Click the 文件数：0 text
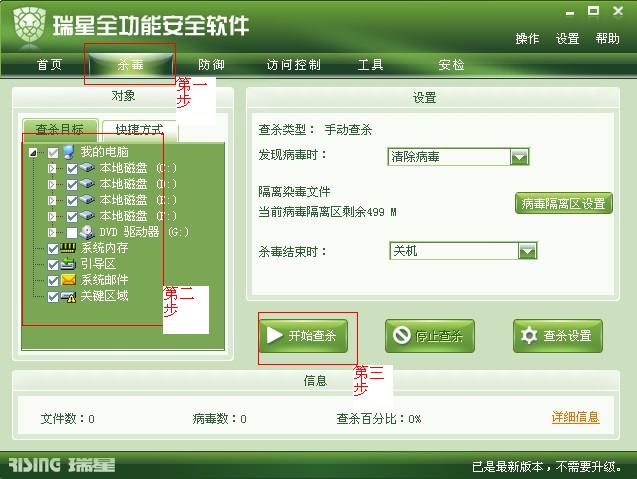Viewport: 637px width, 479px height. (67, 418)
